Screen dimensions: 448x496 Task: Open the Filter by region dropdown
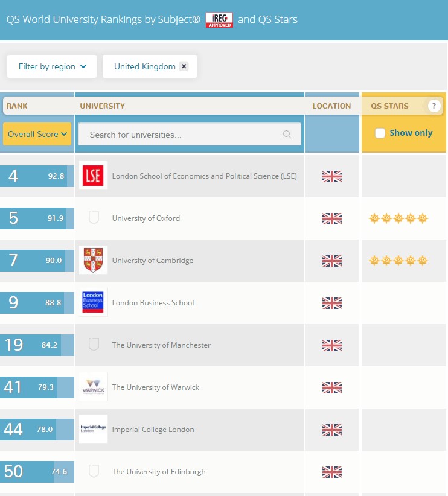(52, 66)
